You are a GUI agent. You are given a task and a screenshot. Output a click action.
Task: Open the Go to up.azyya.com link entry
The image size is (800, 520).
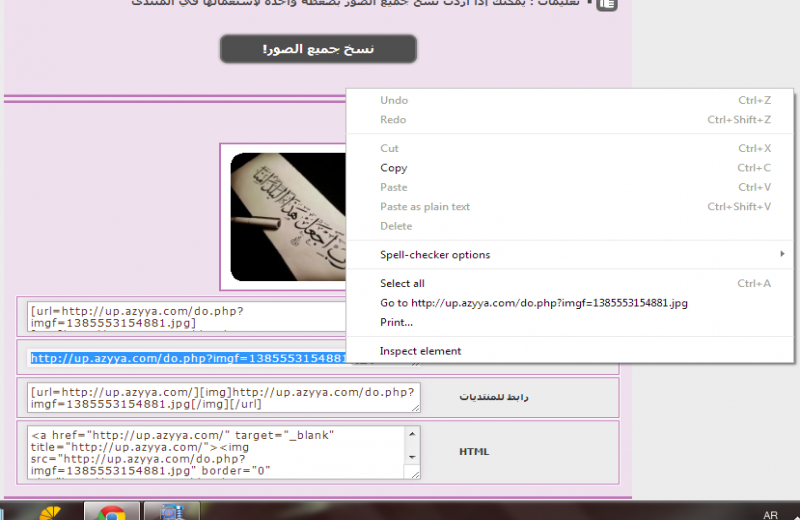click(x=533, y=303)
